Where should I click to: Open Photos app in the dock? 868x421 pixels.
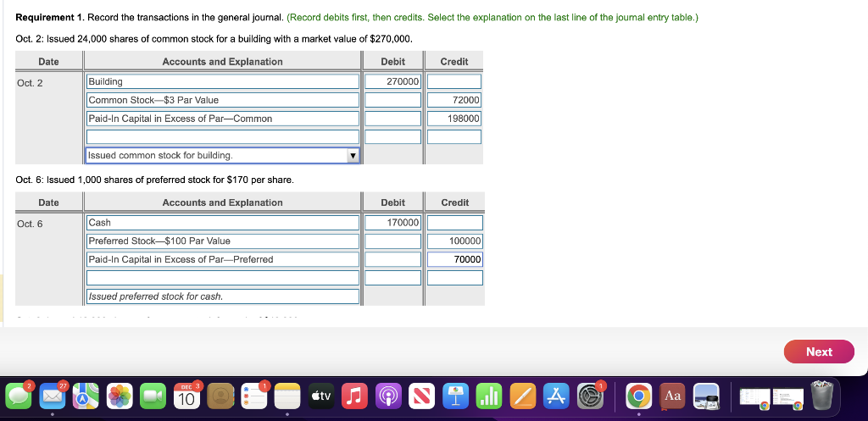click(120, 396)
